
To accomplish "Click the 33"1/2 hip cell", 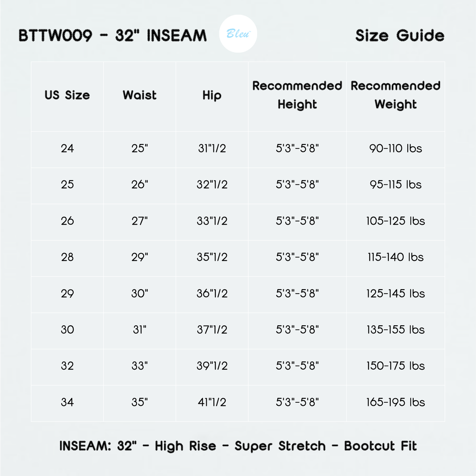I will click(212, 221).
